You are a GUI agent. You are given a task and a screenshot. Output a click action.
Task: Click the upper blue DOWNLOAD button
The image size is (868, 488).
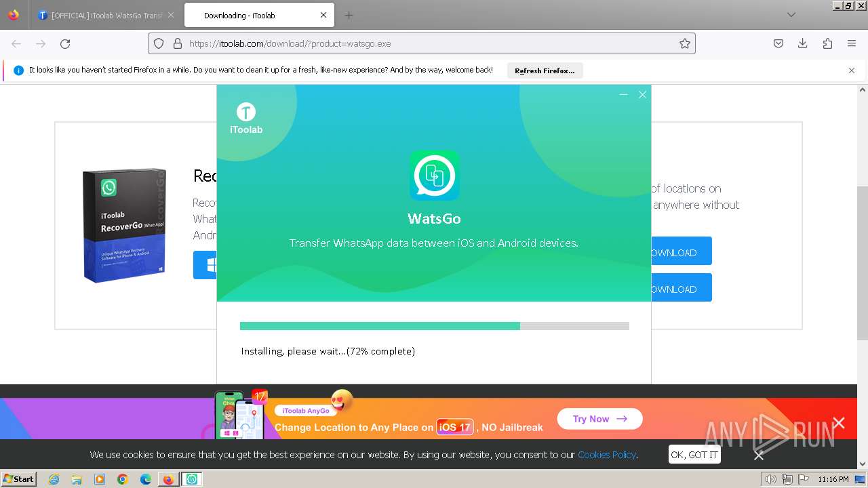pos(681,252)
